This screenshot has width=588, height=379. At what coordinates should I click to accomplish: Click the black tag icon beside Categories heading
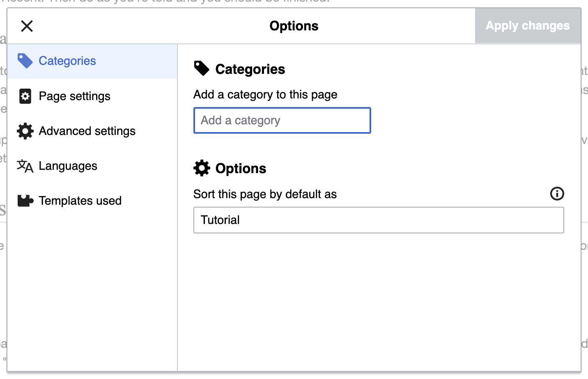pos(202,69)
